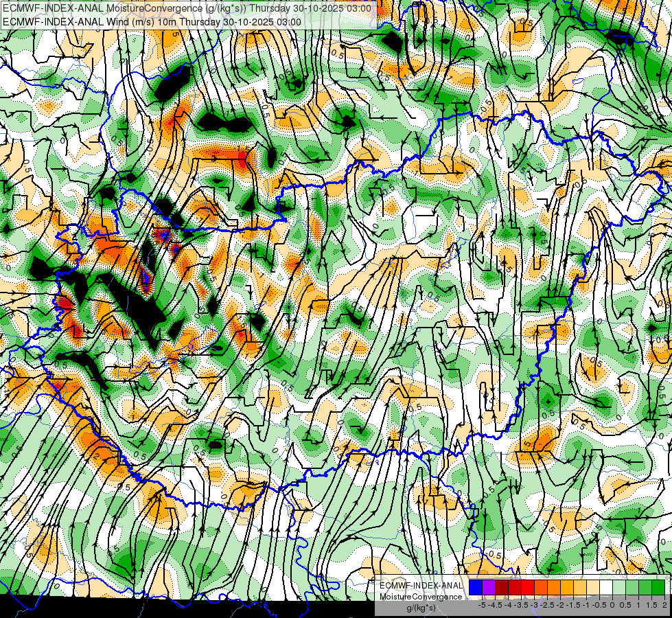Click the blue swatch in the legend
This screenshot has height=618, width=672.
(476, 587)
